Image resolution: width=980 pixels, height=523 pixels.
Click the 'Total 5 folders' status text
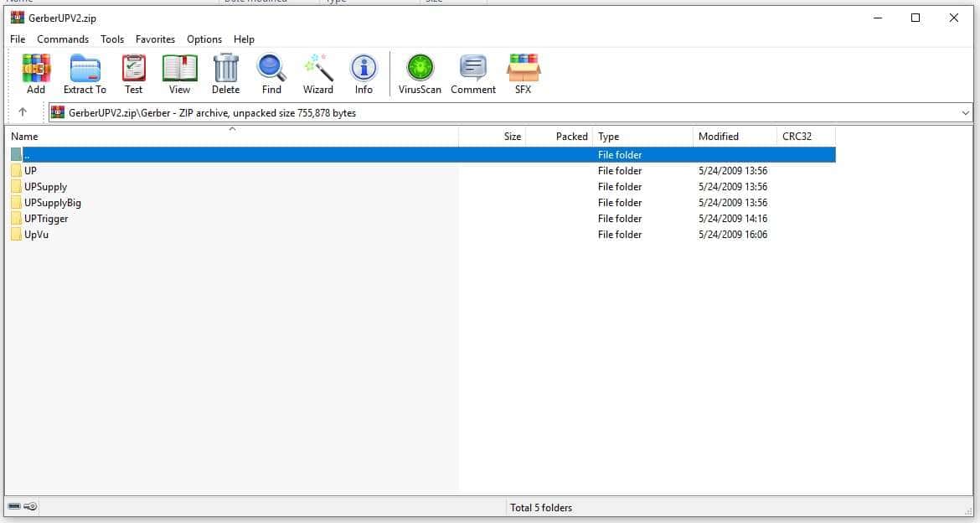point(540,507)
